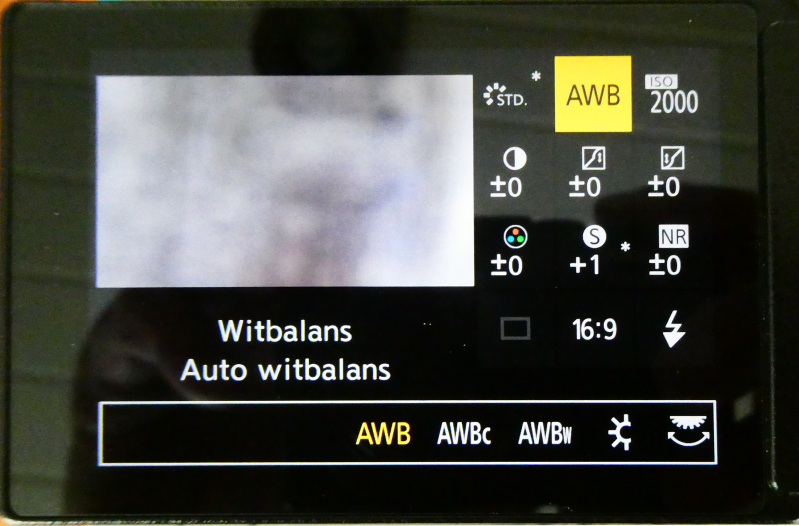Choose AWB in the white balance strip
799x526 pixels.
point(383,434)
